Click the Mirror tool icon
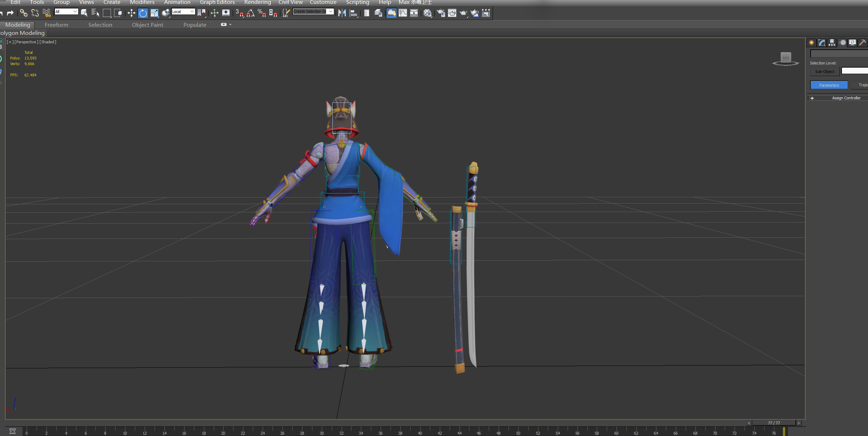 click(x=342, y=13)
